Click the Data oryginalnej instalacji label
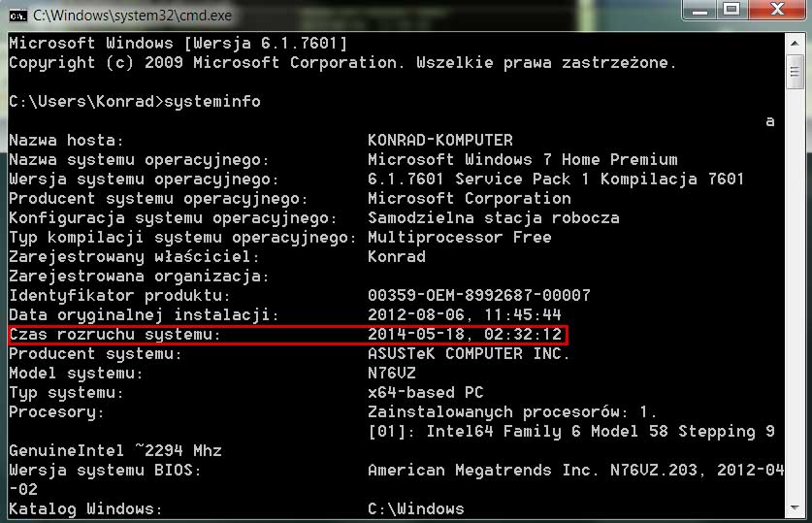812x523 pixels. click(x=144, y=314)
